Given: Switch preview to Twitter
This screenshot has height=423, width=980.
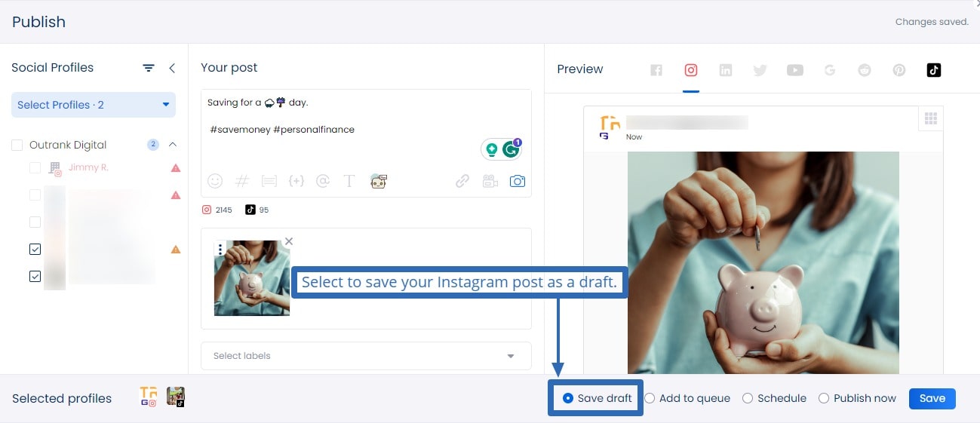Looking at the screenshot, I should pos(760,70).
